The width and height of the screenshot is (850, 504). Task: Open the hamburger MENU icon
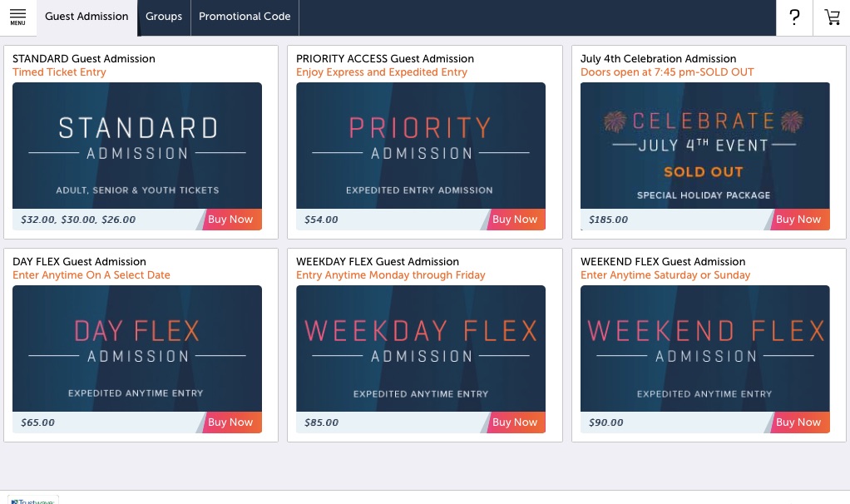(18, 17)
